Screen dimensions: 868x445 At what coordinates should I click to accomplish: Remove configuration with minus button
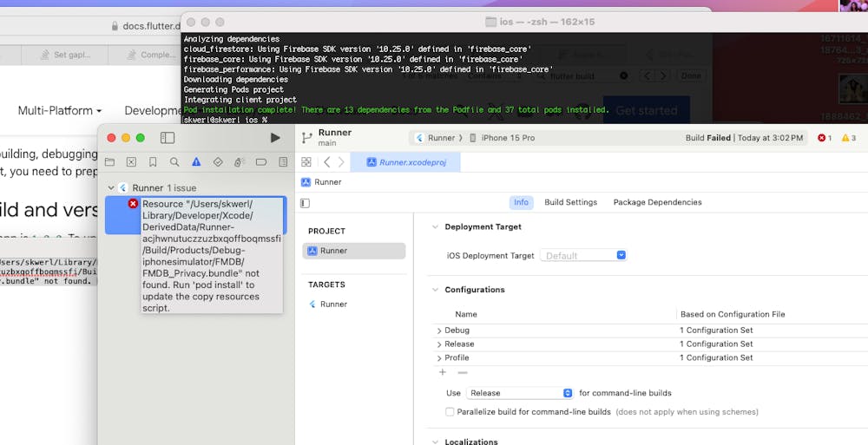[463, 372]
